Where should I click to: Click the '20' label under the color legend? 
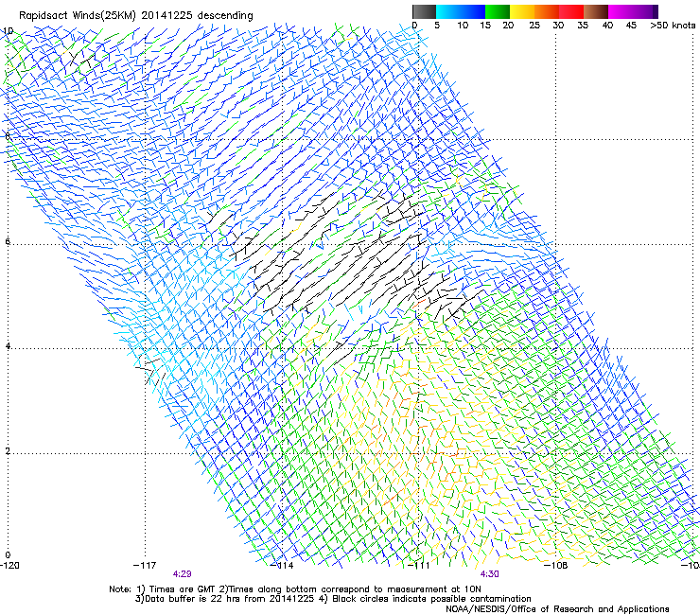click(x=508, y=26)
